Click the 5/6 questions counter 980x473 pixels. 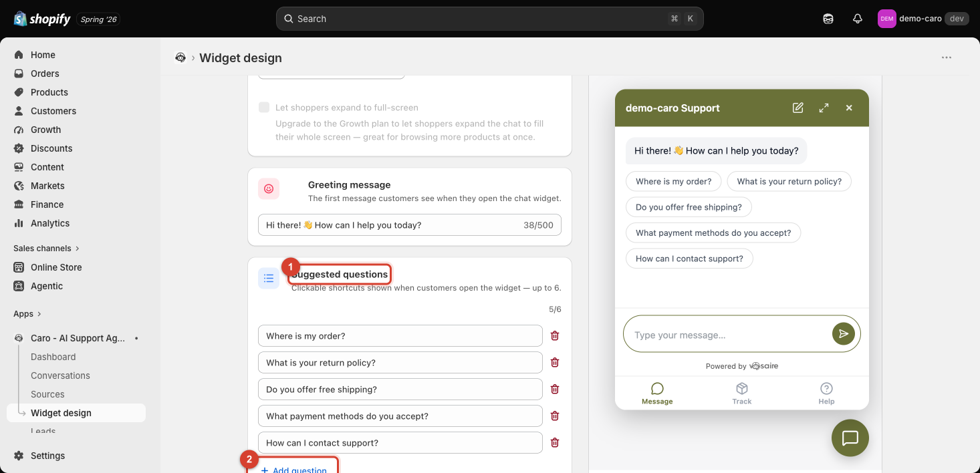(x=555, y=309)
